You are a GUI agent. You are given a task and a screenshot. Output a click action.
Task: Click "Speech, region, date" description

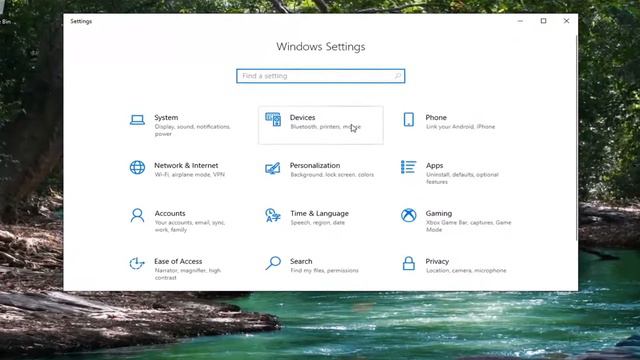(318, 223)
